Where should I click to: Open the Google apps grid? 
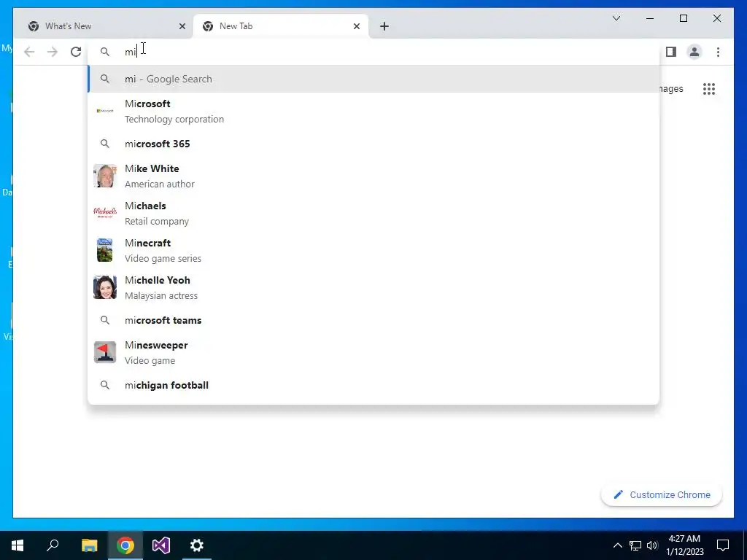[x=709, y=89]
